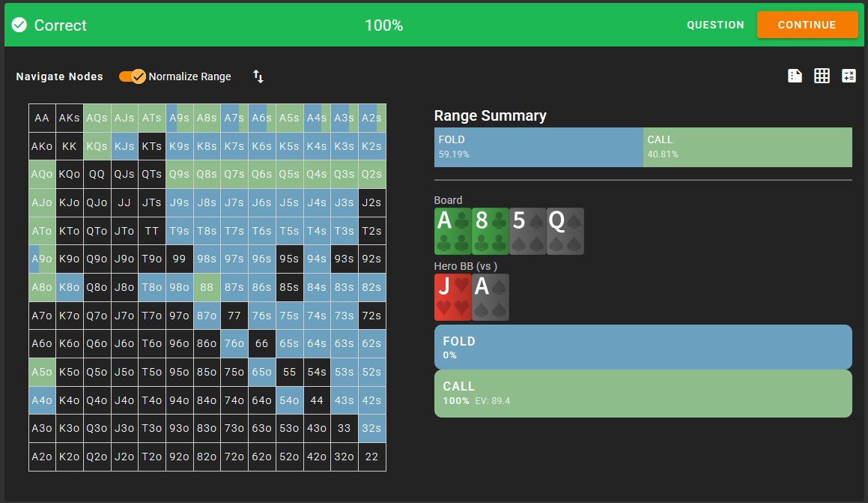868x503 pixels.
Task: Click the 100% score text in header
Action: point(383,25)
